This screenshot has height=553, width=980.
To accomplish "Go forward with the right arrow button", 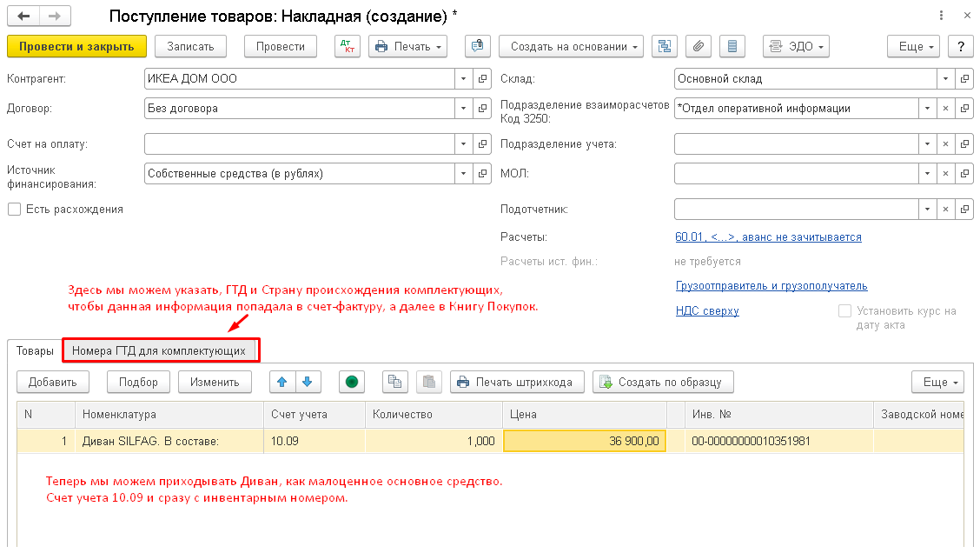I will 55,16.
